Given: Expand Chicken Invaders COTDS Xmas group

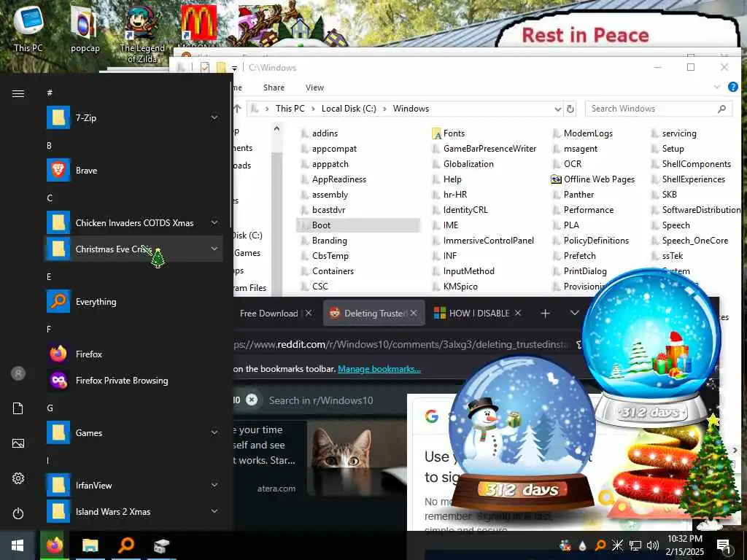Looking at the screenshot, I should coord(214,222).
